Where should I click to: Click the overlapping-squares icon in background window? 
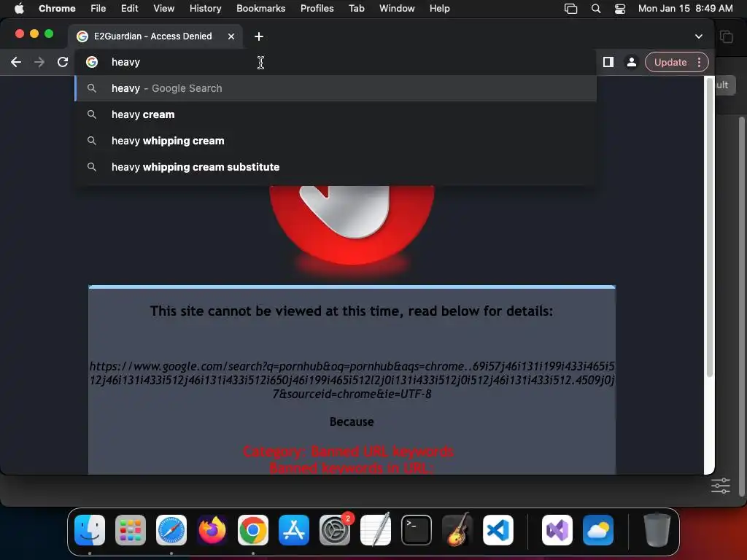[726, 36]
